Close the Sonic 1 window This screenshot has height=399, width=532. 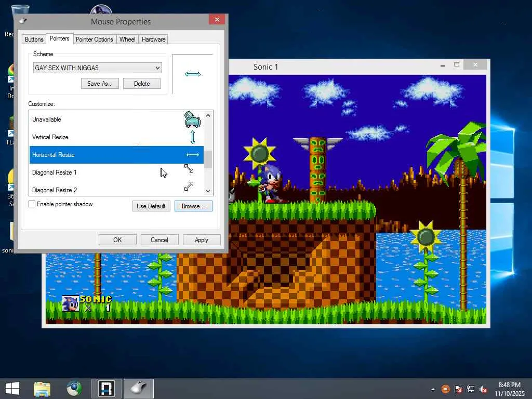coord(475,64)
